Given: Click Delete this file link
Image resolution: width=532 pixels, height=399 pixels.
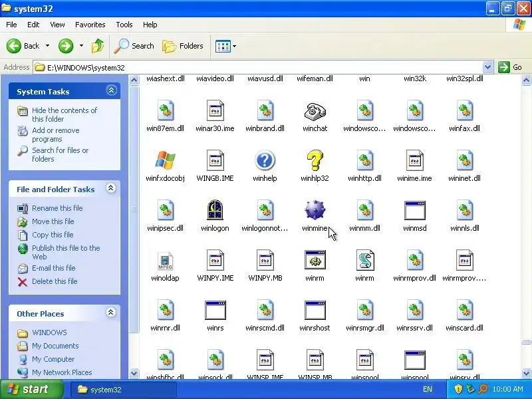Looking at the screenshot, I should pyautogui.click(x=55, y=281).
